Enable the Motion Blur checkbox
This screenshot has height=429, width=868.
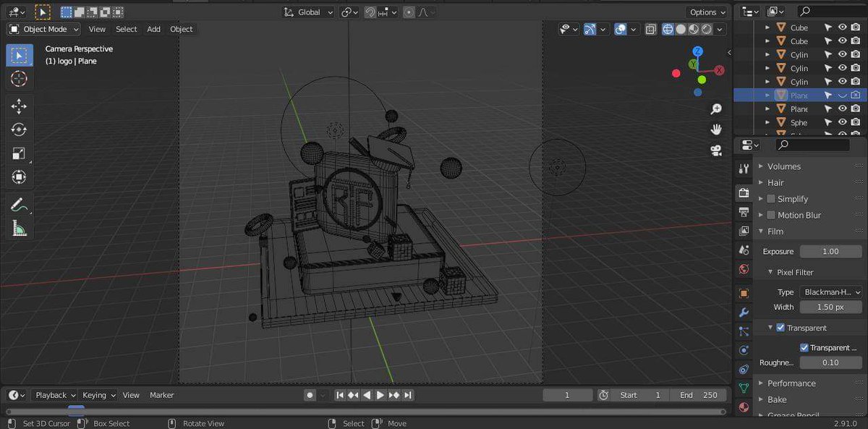click(x=771, y=215)
